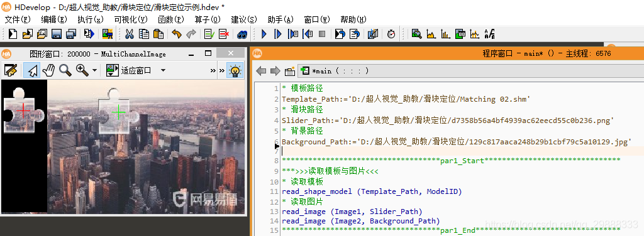Create a new program with New icon

point(13,34)
